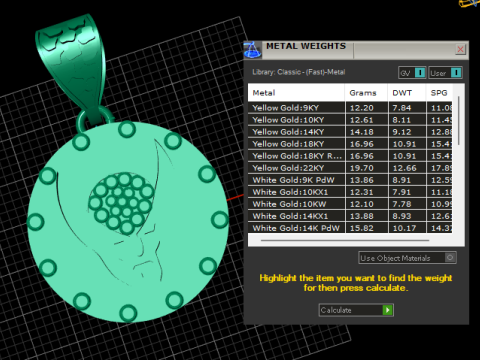
Task: Select the White Gold:9K PdW row
Action: [350, 180]
